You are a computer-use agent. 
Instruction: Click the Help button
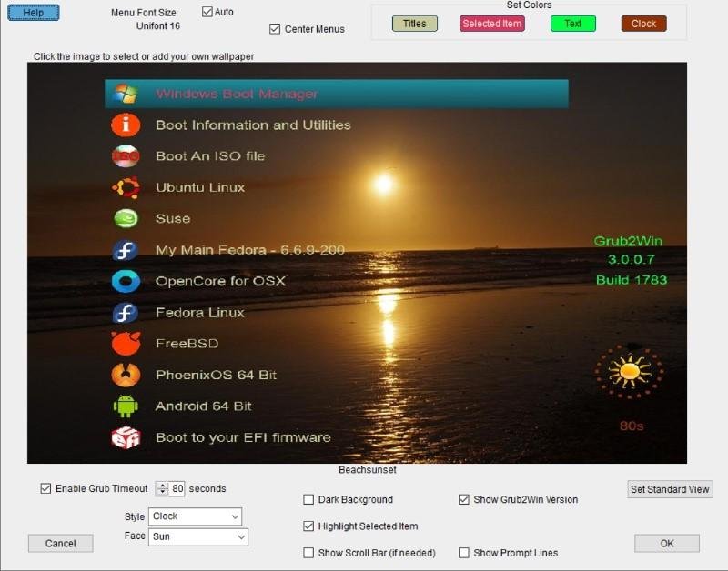click(x=34, y=13)
